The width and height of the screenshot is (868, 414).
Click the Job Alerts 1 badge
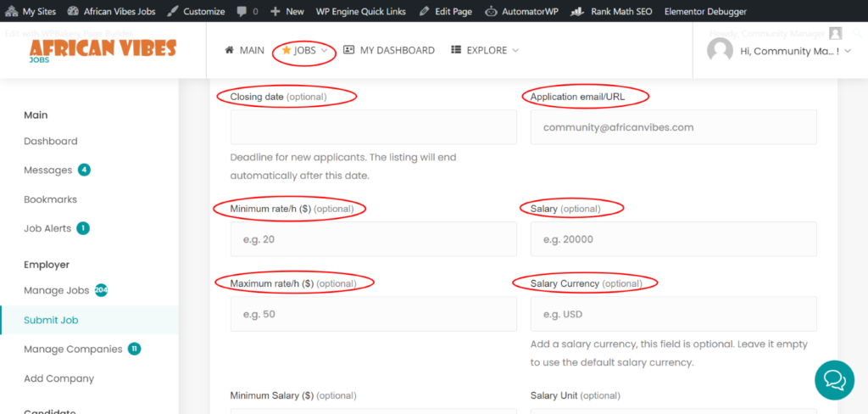(83, 228)
